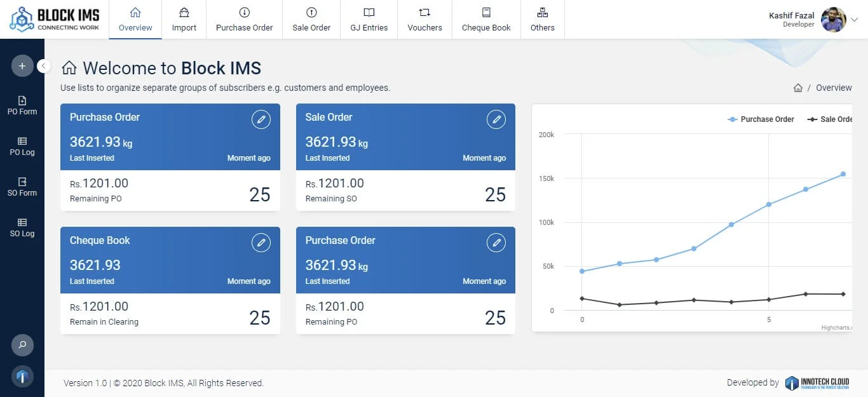
Task: Click the Block IMS logo
Action: tap(55, 19)
